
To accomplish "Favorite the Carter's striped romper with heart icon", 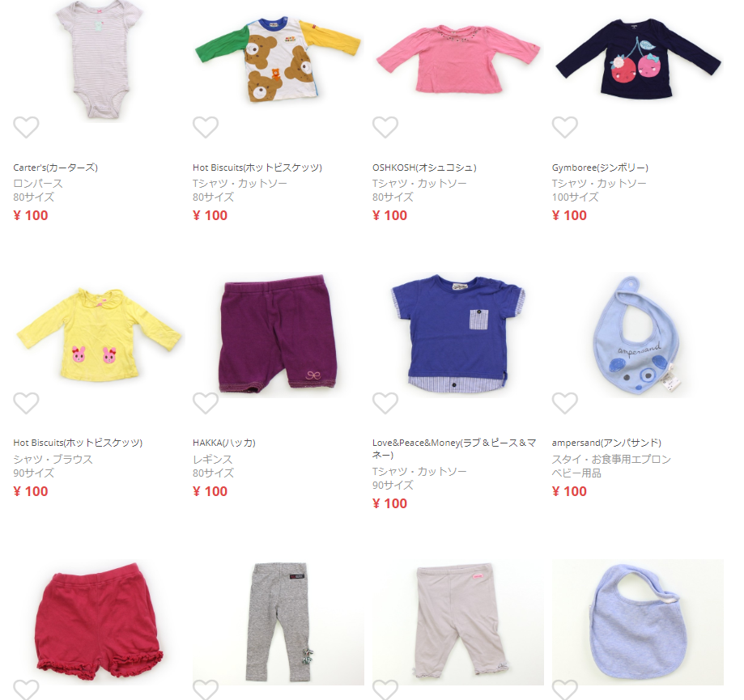I will pyautogui.click(x=26, y=127).
